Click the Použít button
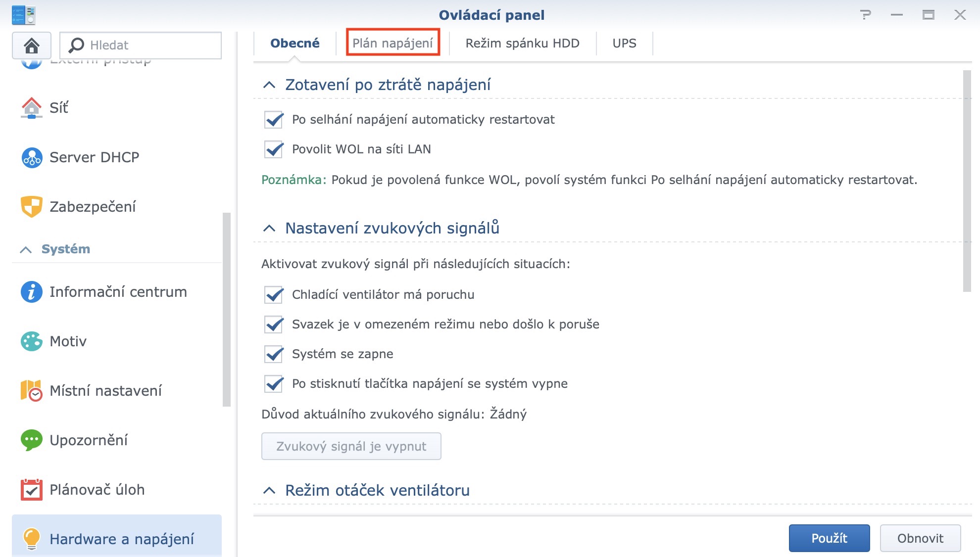This screenshot has height=557, width=980. (829, 538)
